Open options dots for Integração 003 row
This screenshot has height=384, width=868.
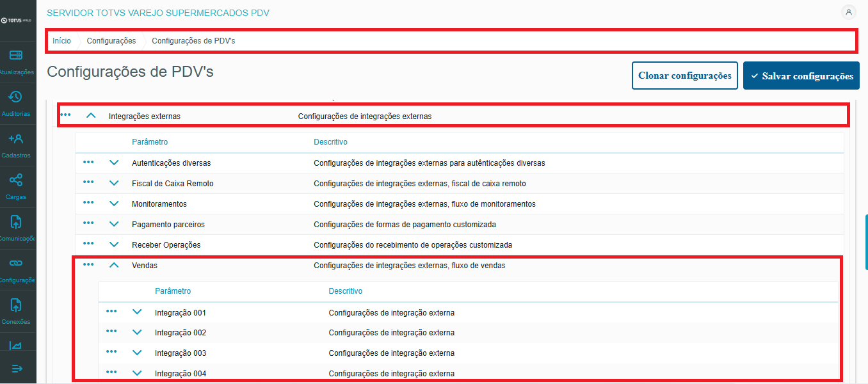pyautogui.click(x=111, y=351)
